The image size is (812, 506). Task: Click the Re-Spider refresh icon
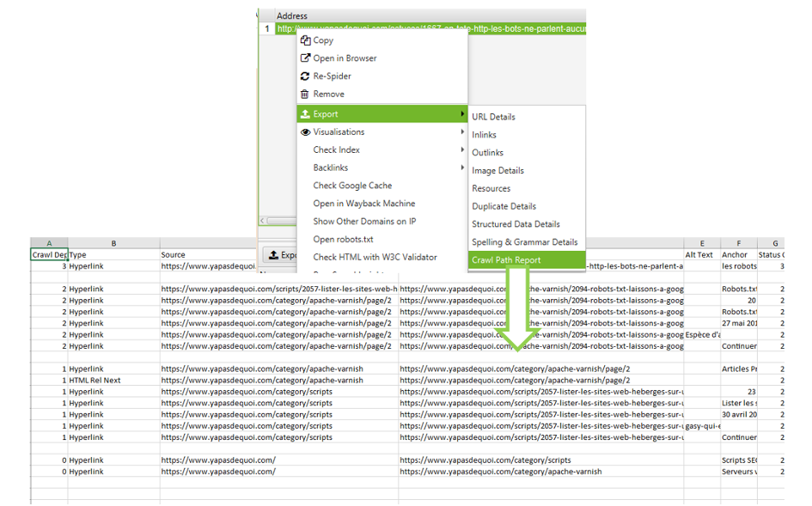(305, 76)
